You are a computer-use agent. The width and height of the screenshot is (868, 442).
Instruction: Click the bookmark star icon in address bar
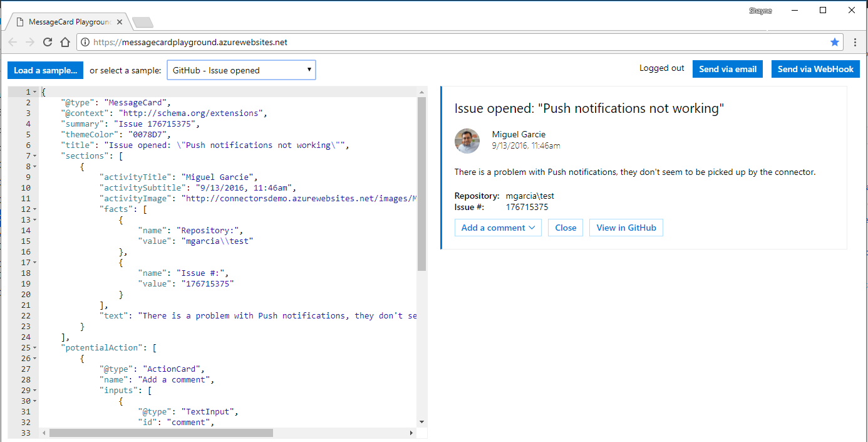[x=834, y=42]
